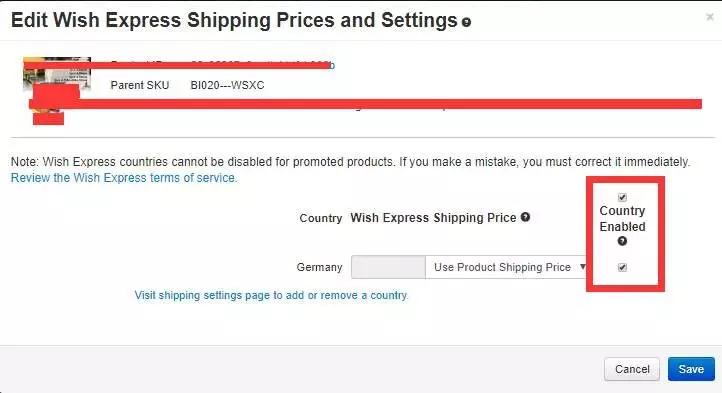Click the Wish Express Shipping Price header text
This screenshot has height=393, width=722.
[433, 217]
